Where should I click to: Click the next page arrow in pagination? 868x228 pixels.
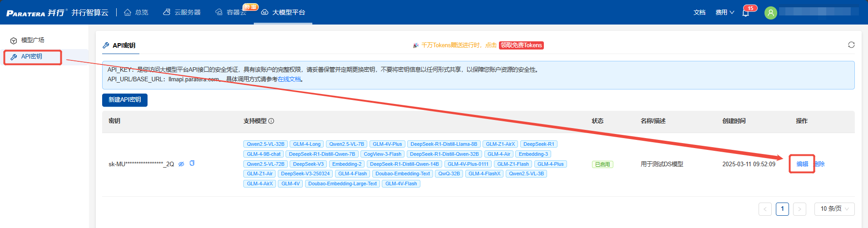(799, 209)
